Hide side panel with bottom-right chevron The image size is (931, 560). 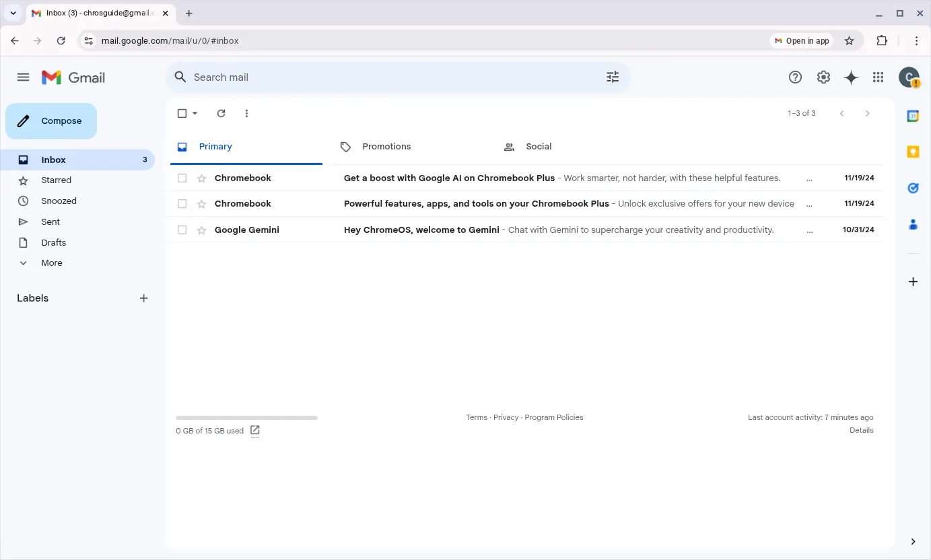click(x=913, y=542)
